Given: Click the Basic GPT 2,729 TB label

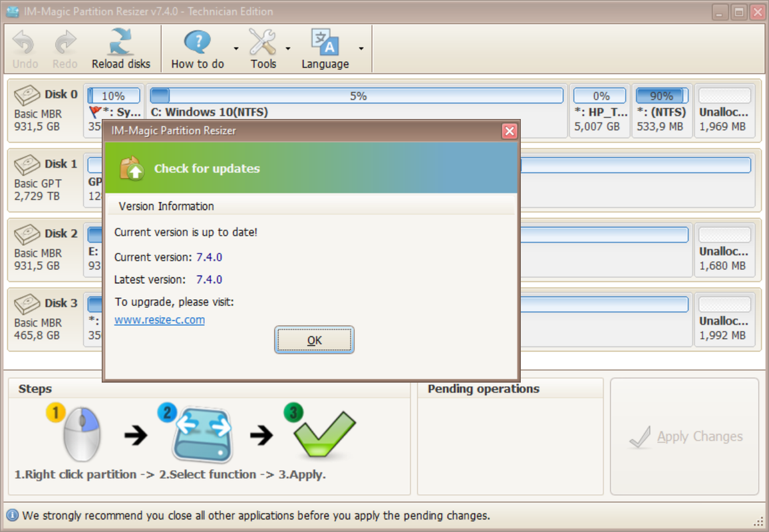Looking at the screenshot, I should (x=38, y=190).
